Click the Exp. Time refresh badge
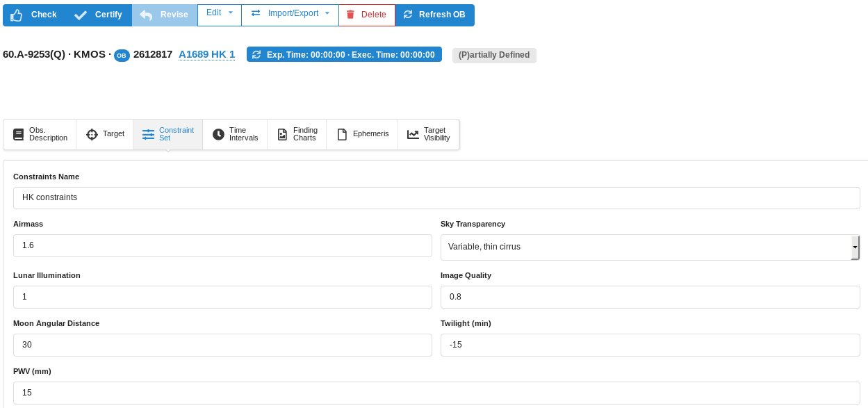The image size is (868, 408). pos(344,55)
